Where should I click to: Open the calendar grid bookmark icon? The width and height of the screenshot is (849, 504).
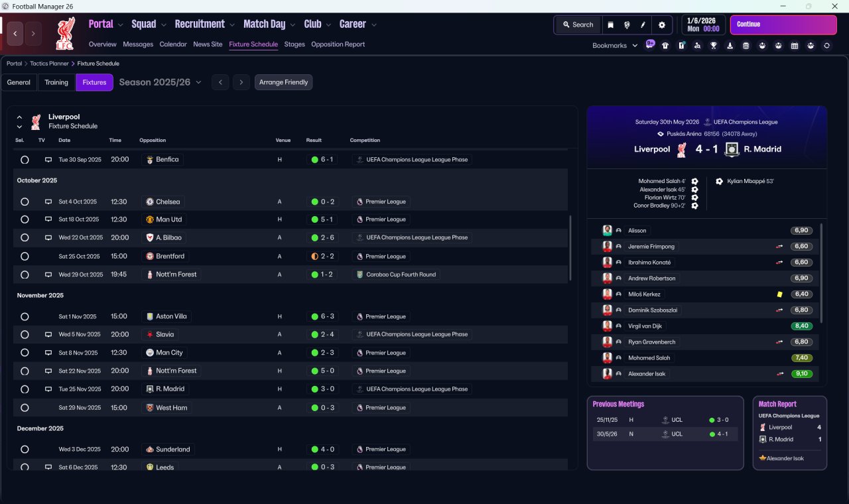794,46
